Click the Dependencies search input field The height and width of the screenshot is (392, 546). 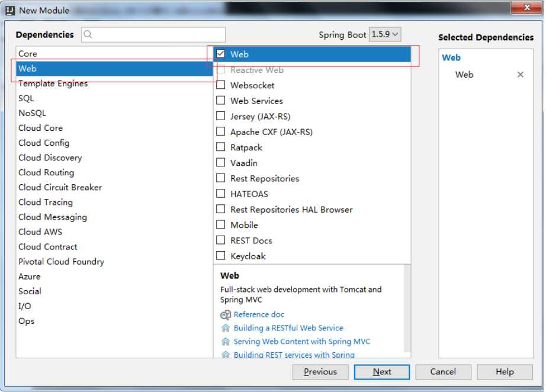pos(153,34)
